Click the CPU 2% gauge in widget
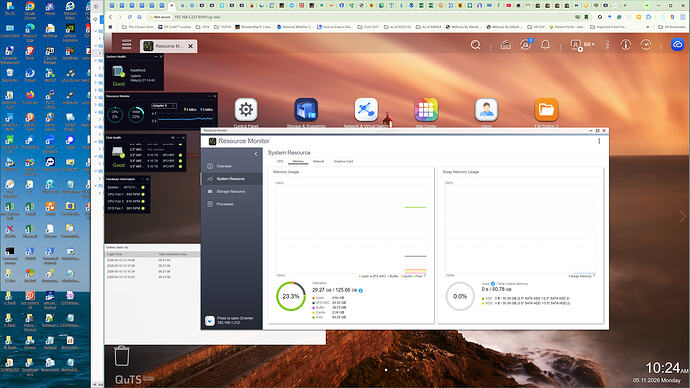 [x=115, y=114]
